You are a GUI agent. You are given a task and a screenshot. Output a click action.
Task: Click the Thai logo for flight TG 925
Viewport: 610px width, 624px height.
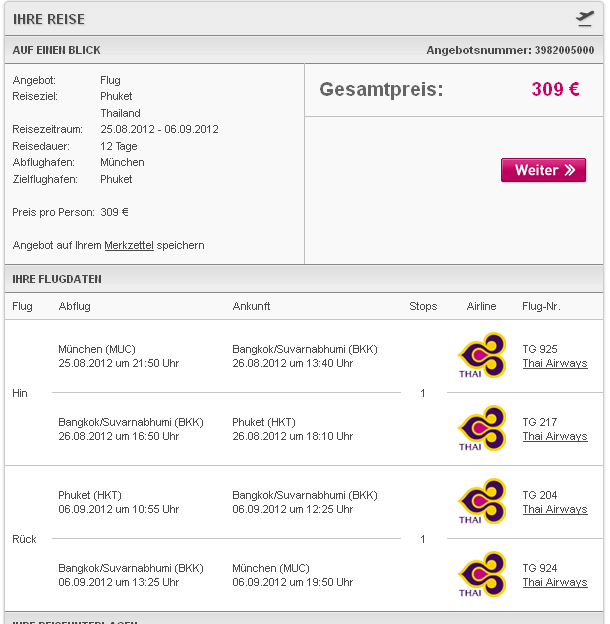(x=482, y=355)
